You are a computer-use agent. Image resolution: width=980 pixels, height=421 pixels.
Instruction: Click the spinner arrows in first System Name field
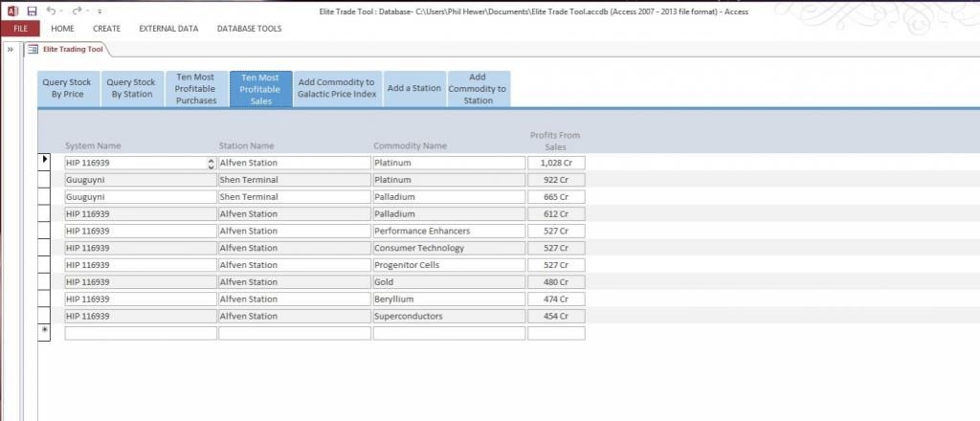[211, 163]
